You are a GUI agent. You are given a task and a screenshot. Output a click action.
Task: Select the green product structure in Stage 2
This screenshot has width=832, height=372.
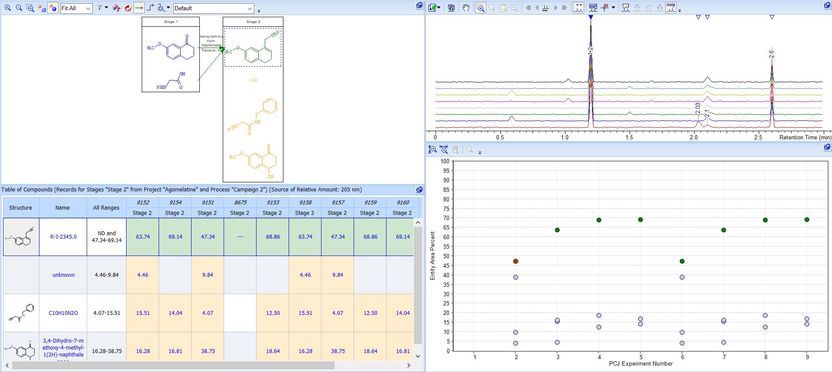point(253,47)
